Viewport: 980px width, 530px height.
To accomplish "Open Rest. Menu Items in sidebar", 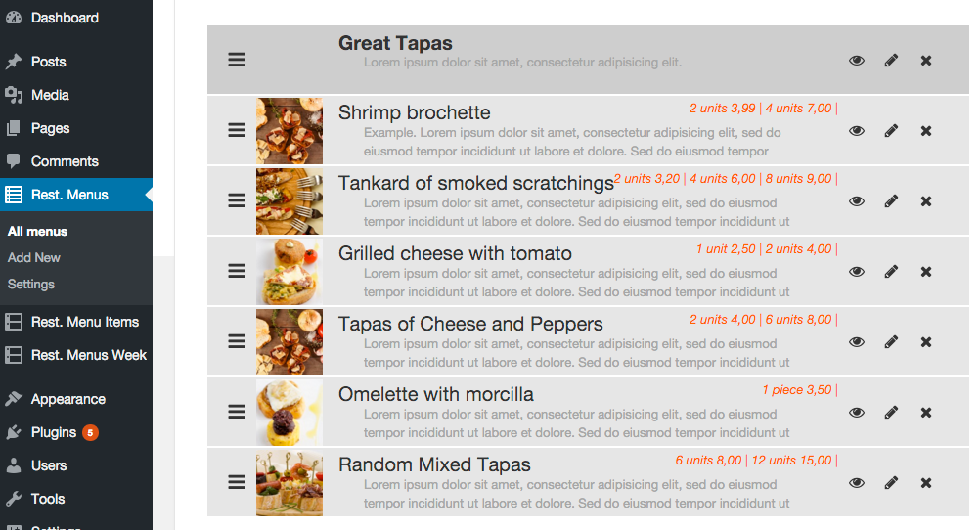I will point(76,322).
